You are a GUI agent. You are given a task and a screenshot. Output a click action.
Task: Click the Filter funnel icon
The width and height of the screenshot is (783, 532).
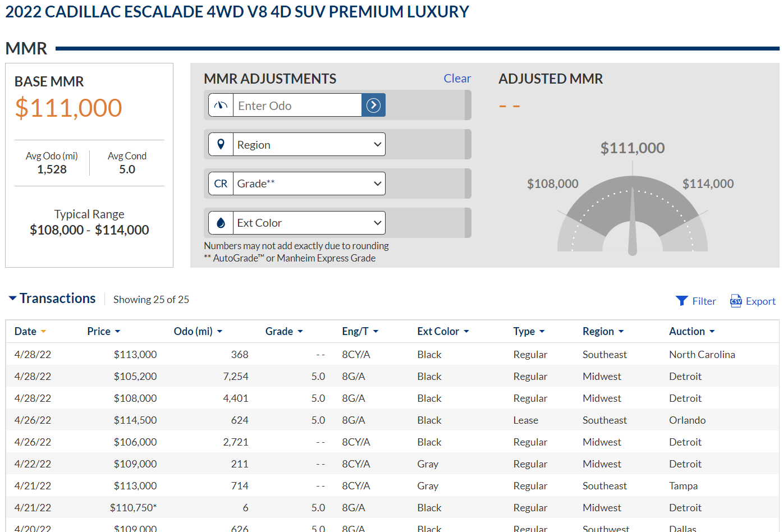(681, 301)
